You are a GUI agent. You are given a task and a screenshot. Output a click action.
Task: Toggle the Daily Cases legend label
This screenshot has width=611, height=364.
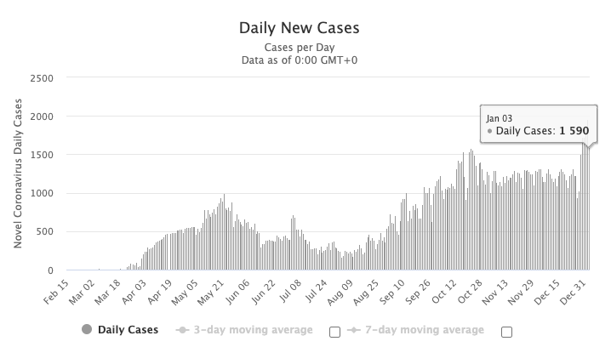coord(128,330)
